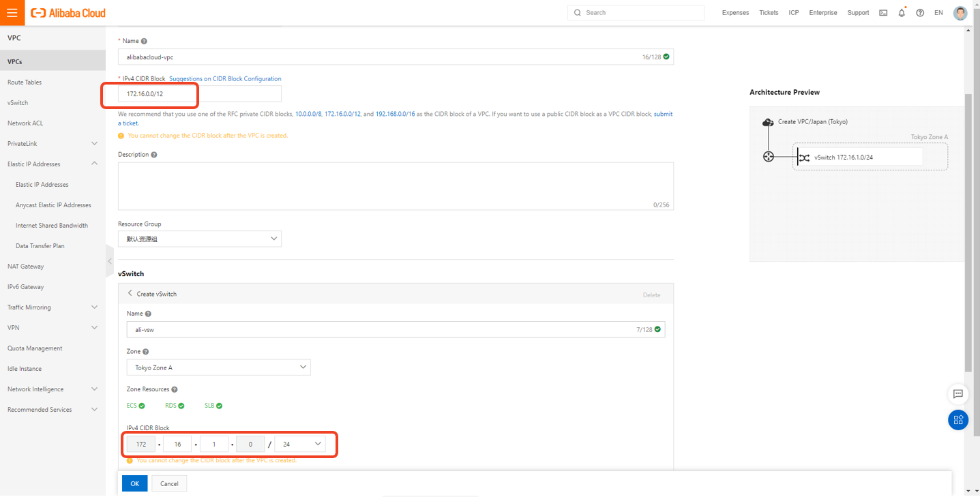Open Support in the top bar
Image resolution: width=980 pixels, height=497 pixels.
(x=858, y=12)
